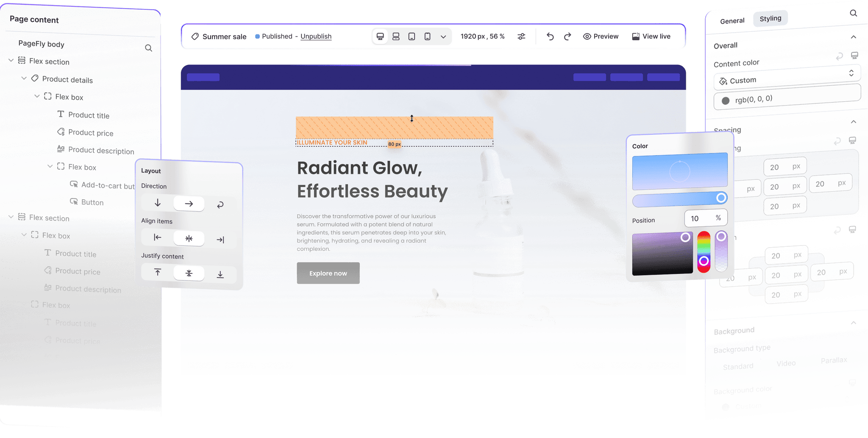This screenshot has height=438, width=868.
Task: Set layout direction to vertical (down arrow)
Action: tap(158, 203)
